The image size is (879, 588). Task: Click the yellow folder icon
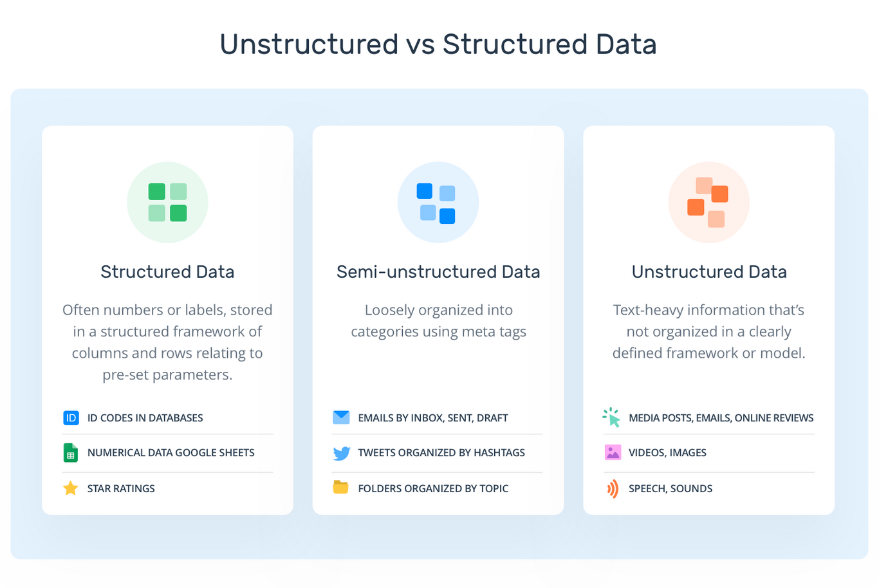(x=340, y=488)
